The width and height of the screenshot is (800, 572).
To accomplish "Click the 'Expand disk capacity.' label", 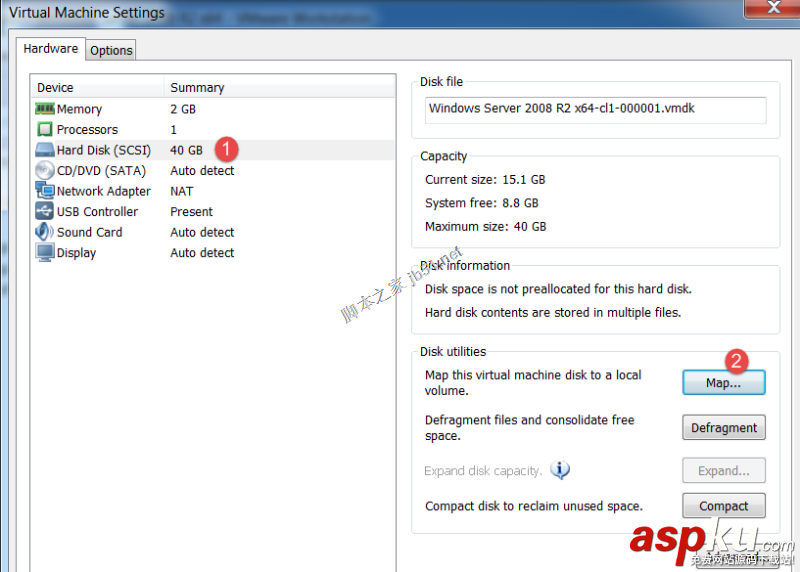I will (483, 470).
